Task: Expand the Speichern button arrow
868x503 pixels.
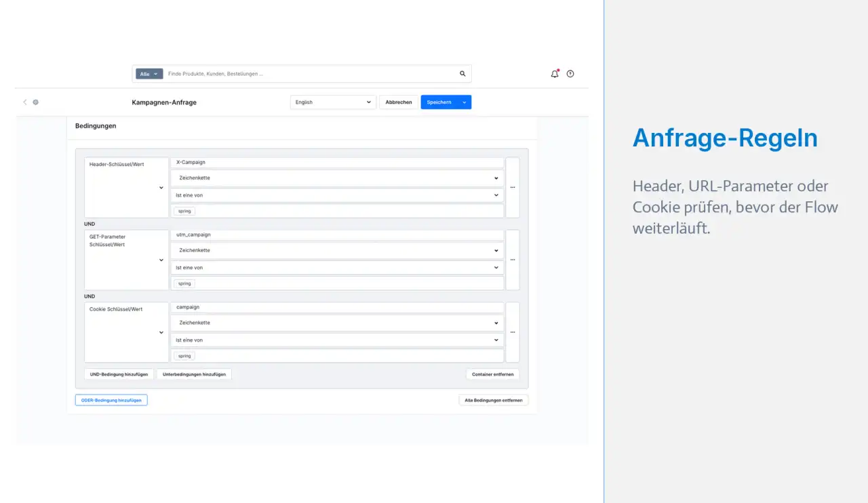Action: (x=465, y=102)
